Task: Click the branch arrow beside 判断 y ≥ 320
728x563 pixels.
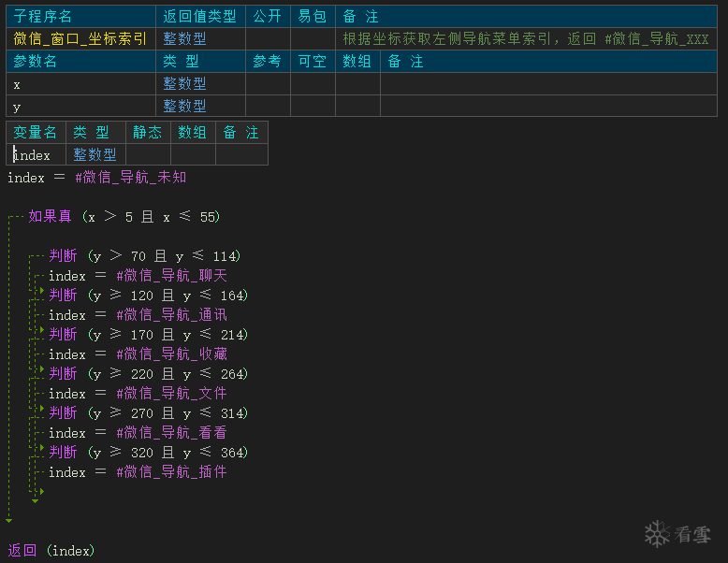Action: pyautogui.click(x=42, y=447)
